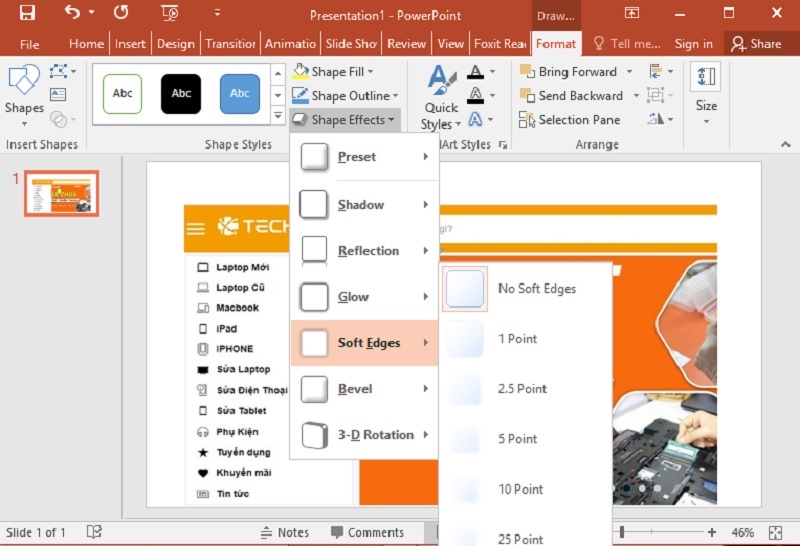800x546 pixels.
Task: Click the Save icon in title bar
Action: click(27, 13)
